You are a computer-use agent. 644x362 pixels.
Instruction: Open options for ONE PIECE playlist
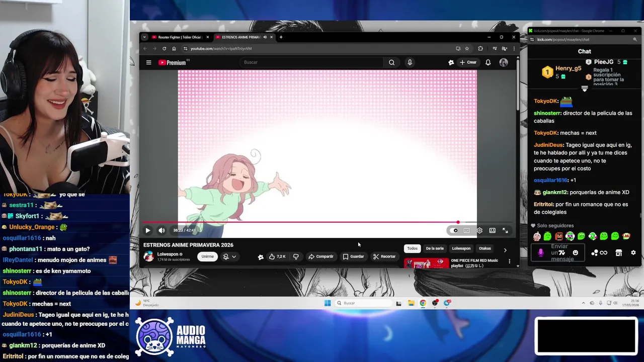click(x=509, y=261)
